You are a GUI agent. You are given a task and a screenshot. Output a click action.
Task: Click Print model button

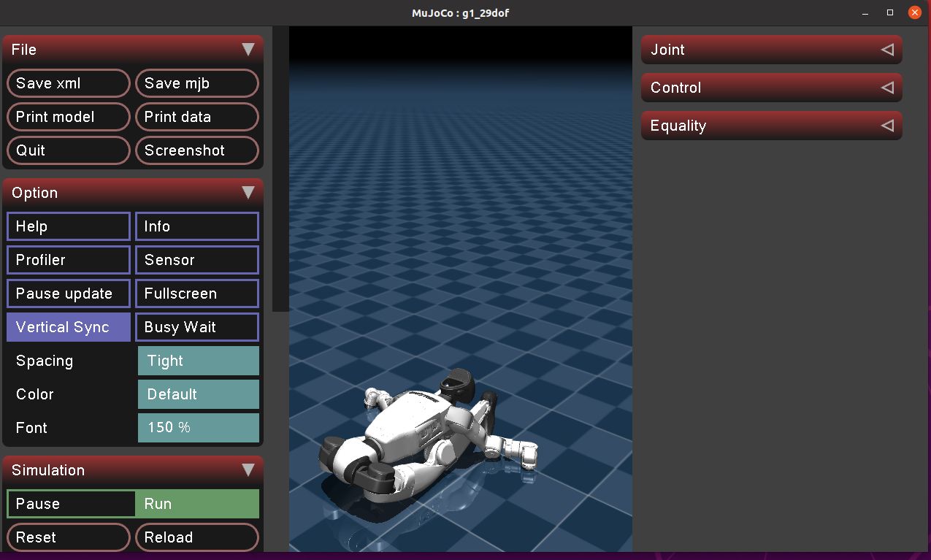pyautogui.click(x=69, y=117)
